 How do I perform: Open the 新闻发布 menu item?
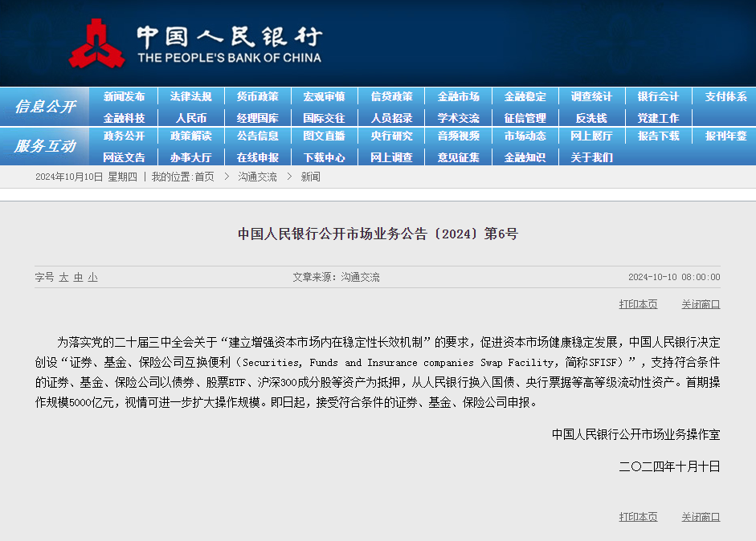[x=124, y=96]
